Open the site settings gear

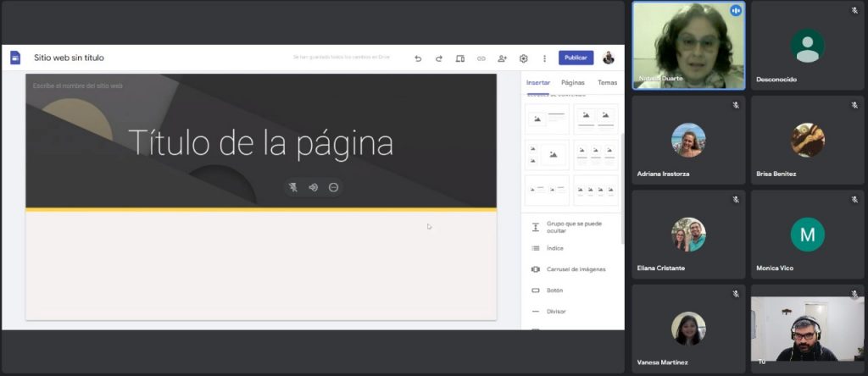(x=524, y=58)
